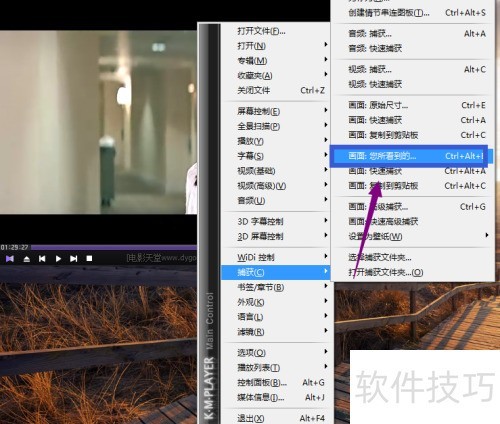Open the 音频(U) submenu
500x424 pixels.
(276, 200)
